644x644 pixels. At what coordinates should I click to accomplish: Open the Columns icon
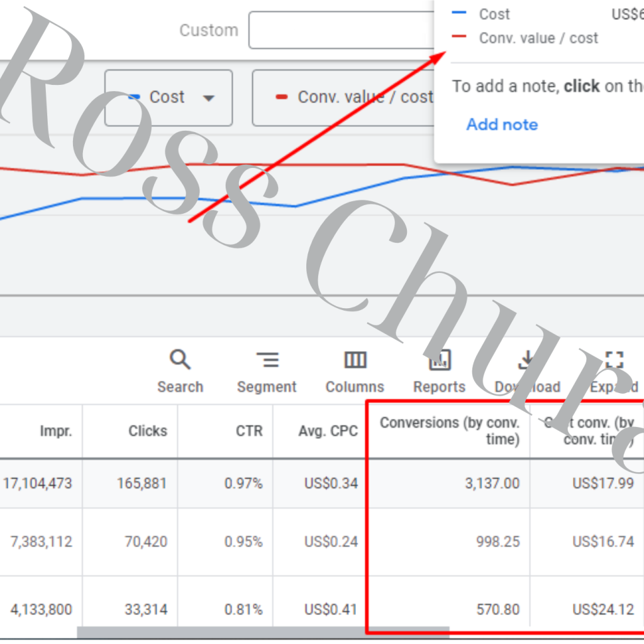pyautogui.click(x=355, y=360)
